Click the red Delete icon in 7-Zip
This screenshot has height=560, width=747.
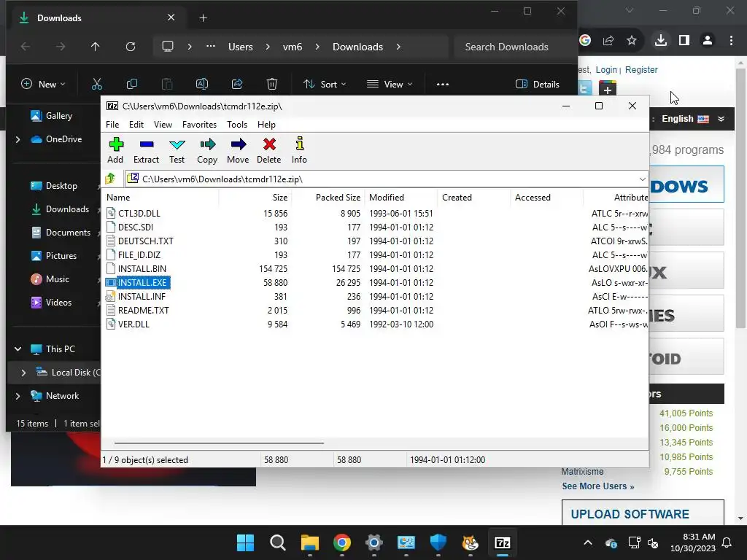[268, 150]
